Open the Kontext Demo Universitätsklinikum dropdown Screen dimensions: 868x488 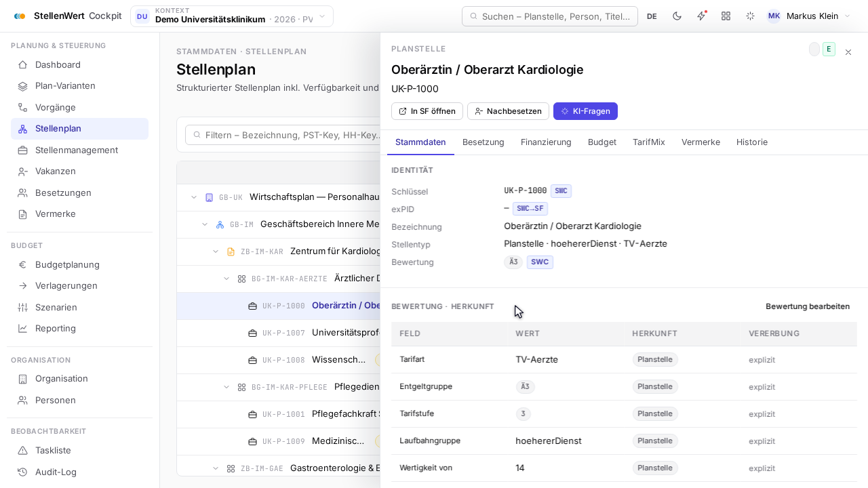point(231,16)
